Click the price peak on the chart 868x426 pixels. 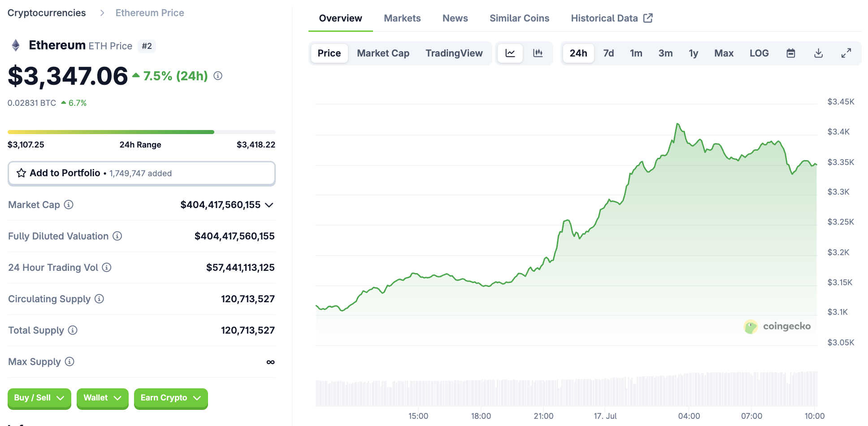(x=677, y=124)
